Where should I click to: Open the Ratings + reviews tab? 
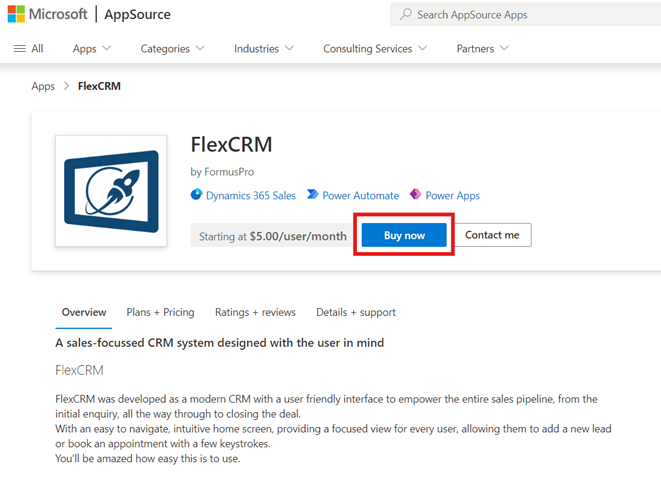(255, 312)
